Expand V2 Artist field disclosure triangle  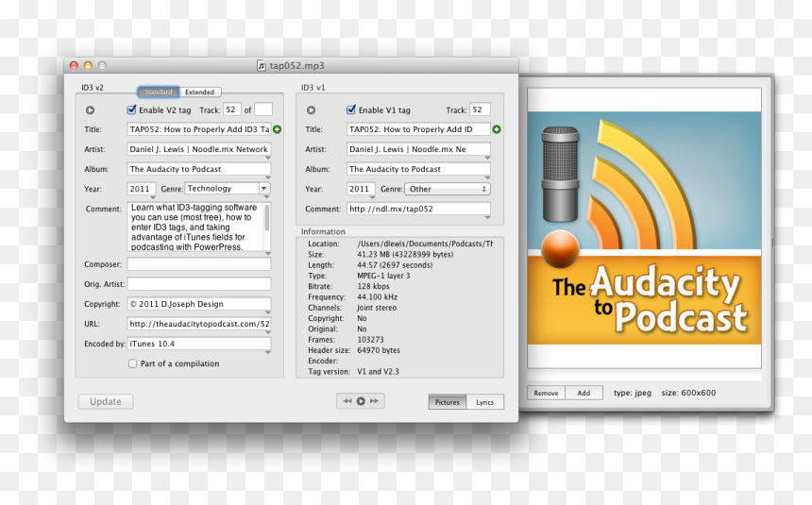coord(268,158)
